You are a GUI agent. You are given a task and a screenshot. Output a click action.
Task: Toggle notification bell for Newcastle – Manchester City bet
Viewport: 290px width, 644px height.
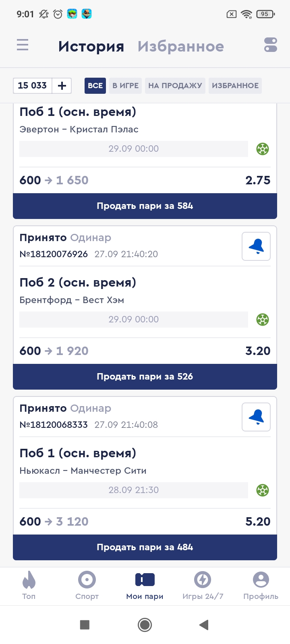256,417
